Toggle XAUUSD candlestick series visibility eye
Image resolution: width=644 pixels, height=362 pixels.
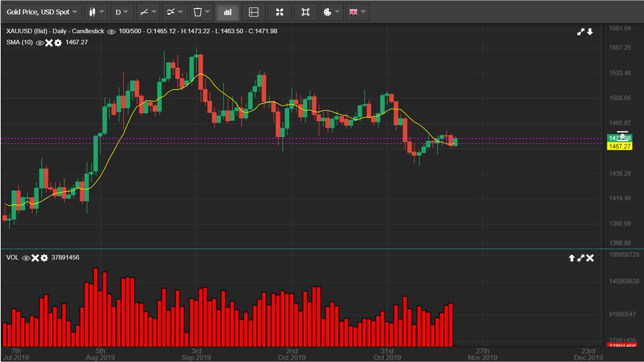[111, 32]
